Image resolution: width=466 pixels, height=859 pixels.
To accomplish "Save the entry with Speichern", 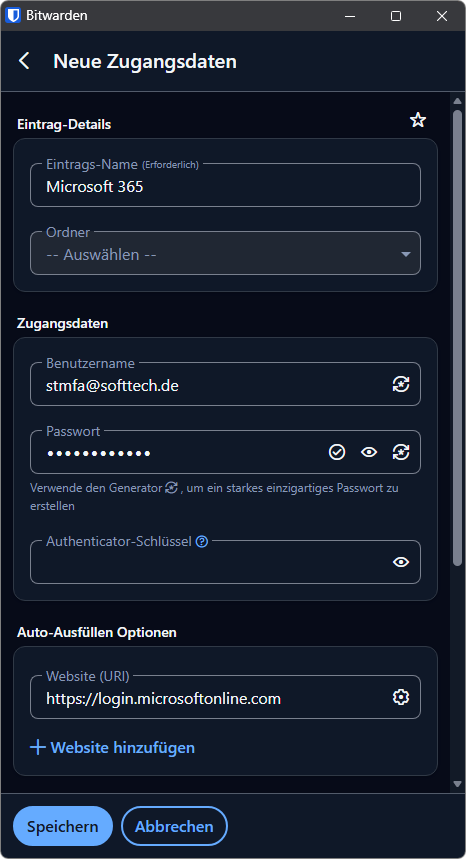I will (x=63, y=826).
